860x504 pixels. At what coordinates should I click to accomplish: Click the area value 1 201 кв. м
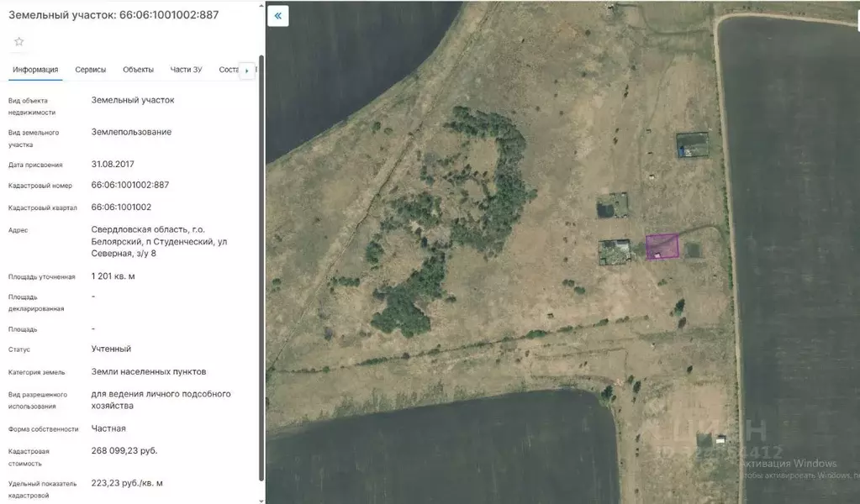tap(113, 276)
